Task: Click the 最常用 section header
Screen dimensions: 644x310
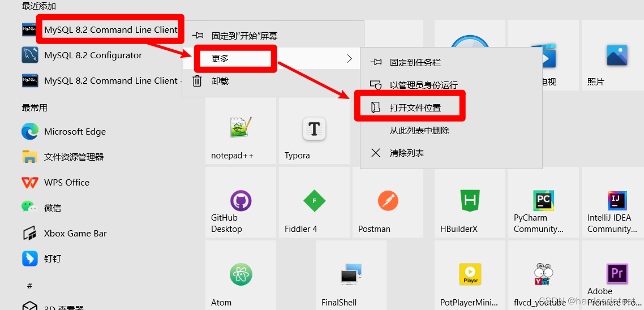Action: (35, 108)
